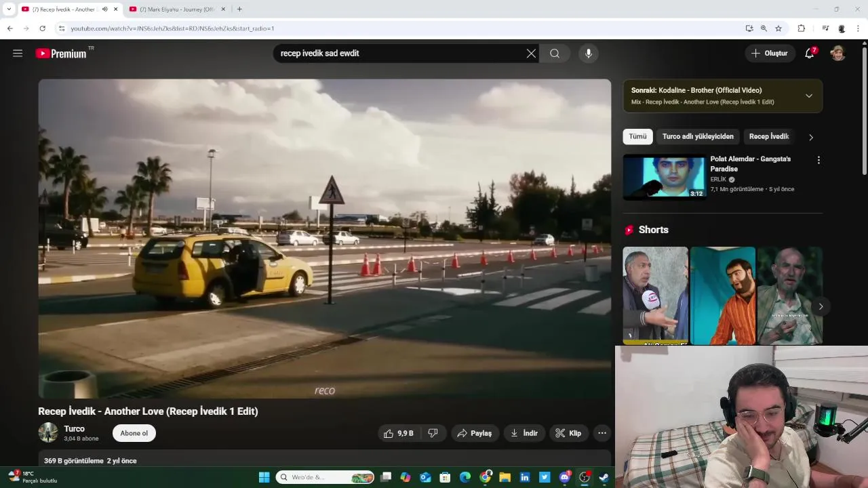Open Windows Start menu
Viewport: 868px width, 488px height.
pyautogui.click(x=264, y=477)
